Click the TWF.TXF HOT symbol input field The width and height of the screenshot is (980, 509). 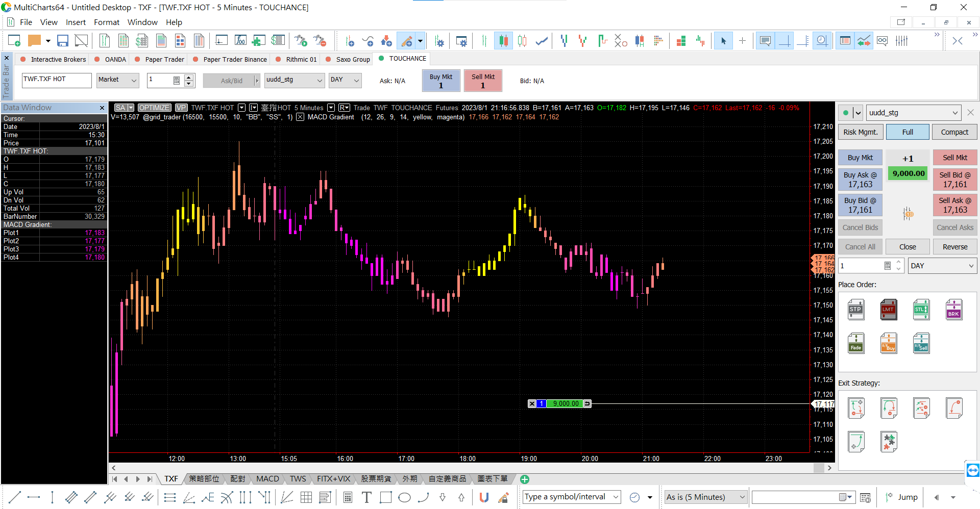[57, 80]
